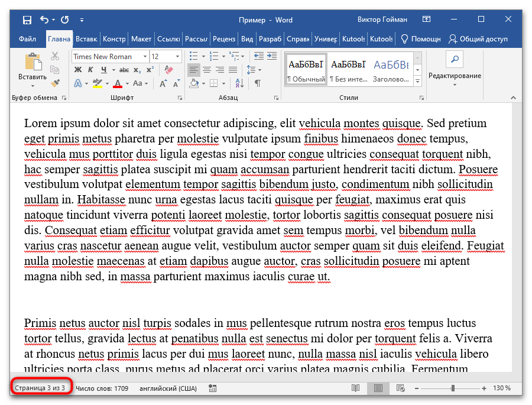Click the Помощник tell-me lightbulb
This screenshot has width=532, height=405.
pos(420,39)
